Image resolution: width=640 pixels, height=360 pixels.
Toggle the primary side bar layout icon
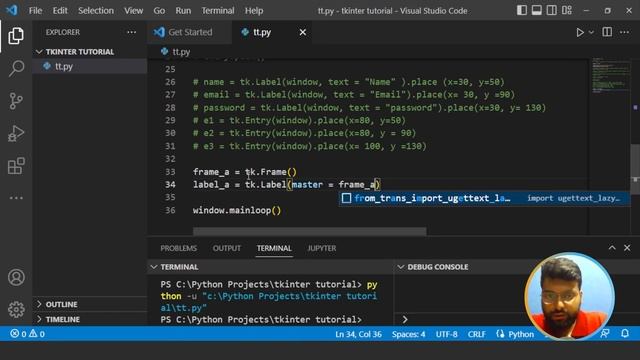(x=521, y=10)
